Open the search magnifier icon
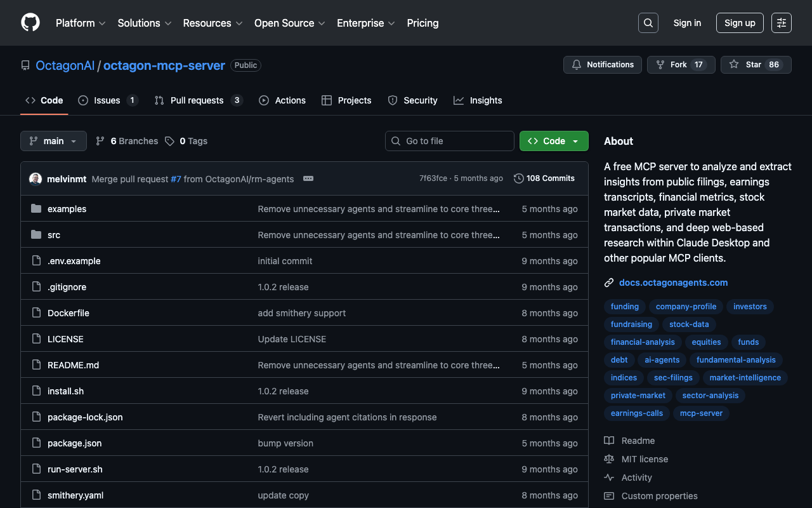The width and height of the screenshot is (812, 508). [x=648, y=23]
